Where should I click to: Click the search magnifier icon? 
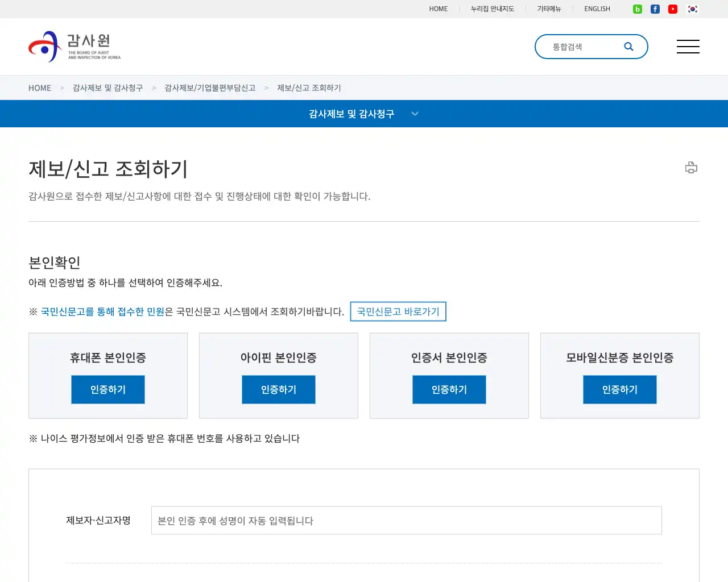point(628,47)
